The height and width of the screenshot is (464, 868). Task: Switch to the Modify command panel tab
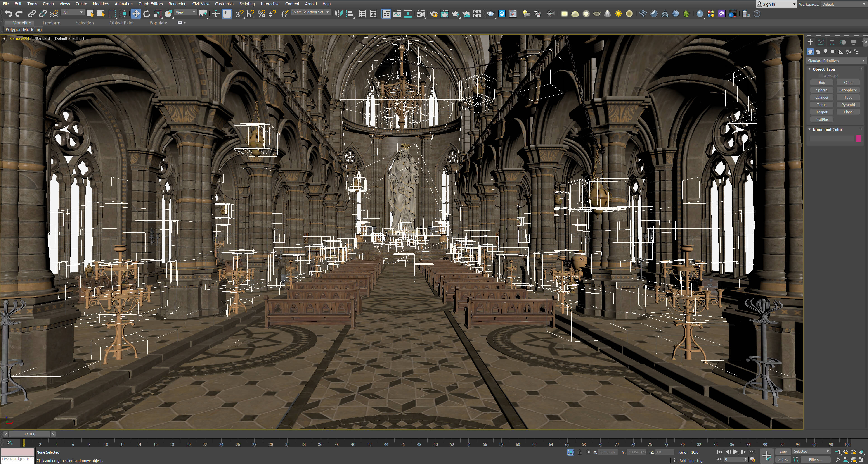(x=821, y=42)
